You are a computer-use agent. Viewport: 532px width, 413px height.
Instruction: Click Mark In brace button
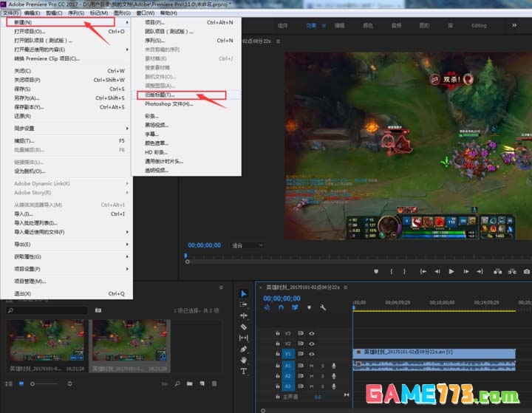click(392, 271)
